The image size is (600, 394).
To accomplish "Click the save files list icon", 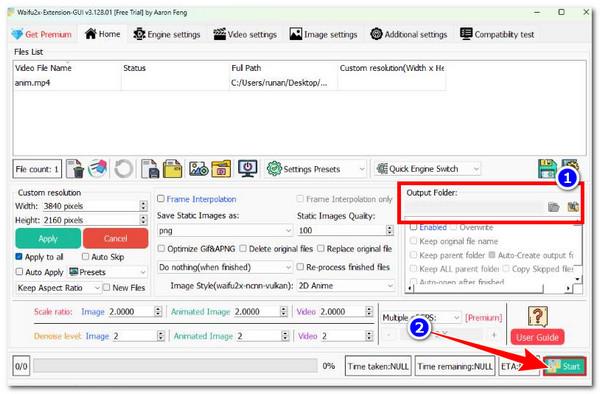I will click(x=150, y=169).
